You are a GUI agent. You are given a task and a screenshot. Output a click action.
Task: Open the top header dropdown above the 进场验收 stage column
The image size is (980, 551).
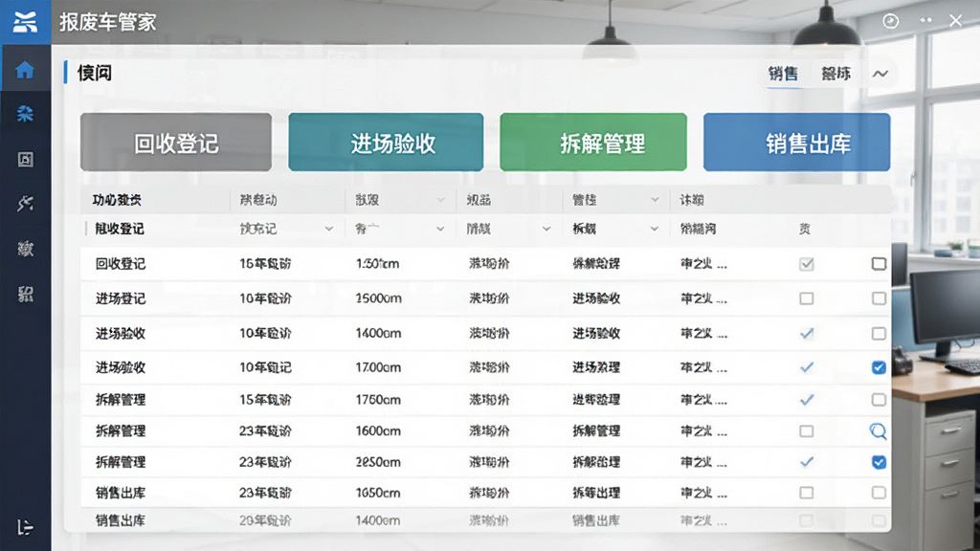[655, 200]
